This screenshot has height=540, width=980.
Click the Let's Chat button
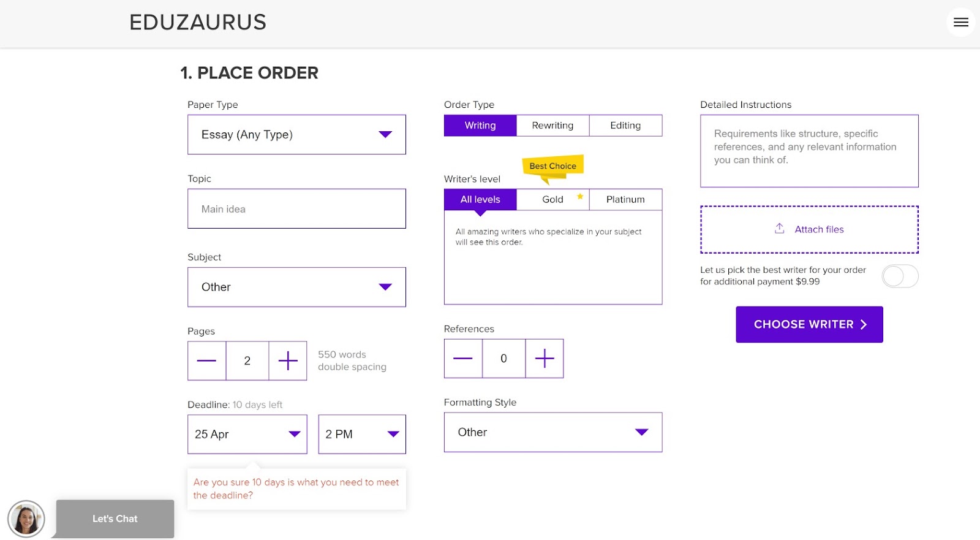pos(115,519)
